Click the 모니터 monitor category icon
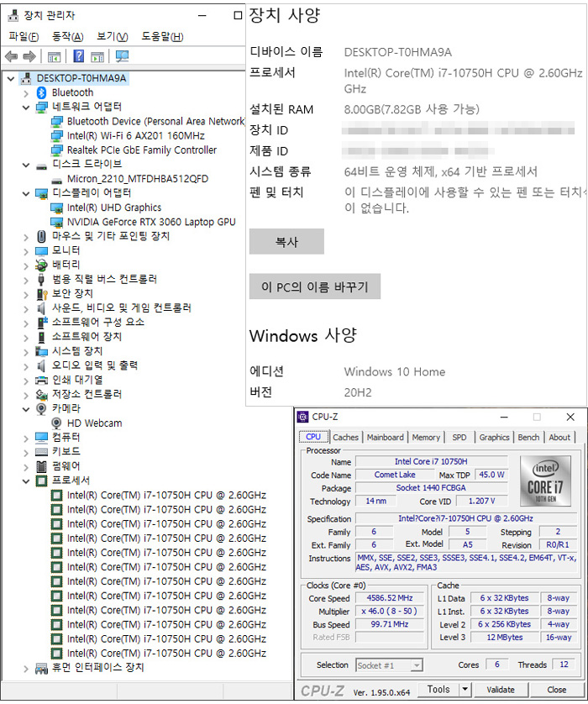Image resolution: width=588 pixels, height=704 pixels. (x=41, y=250)
